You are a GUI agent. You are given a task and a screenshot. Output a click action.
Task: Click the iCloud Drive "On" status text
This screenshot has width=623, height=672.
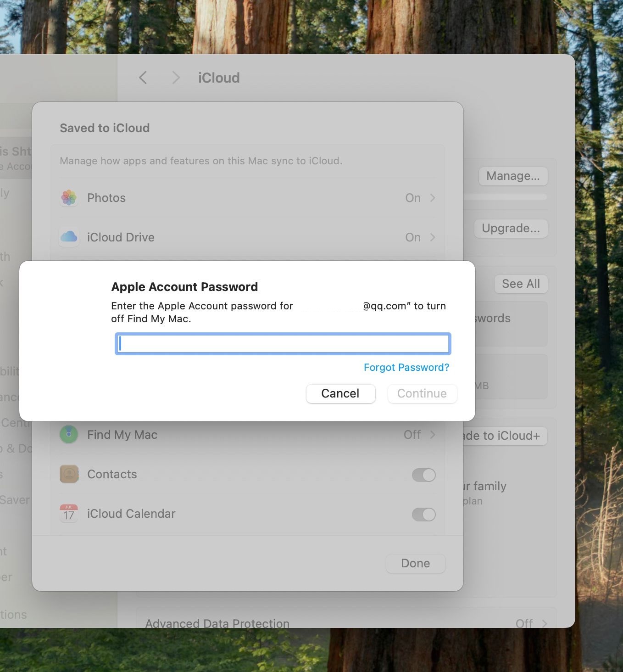(x=413, y=237)
